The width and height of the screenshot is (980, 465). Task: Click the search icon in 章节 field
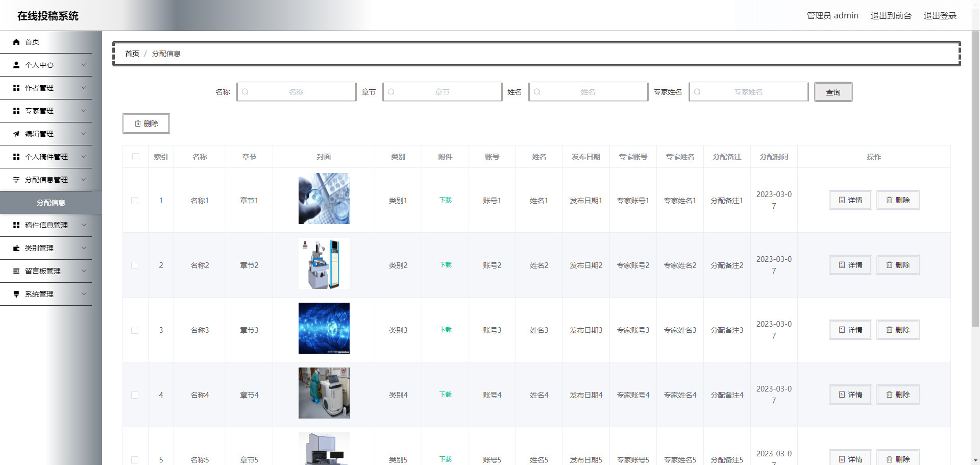coord(391,92)
